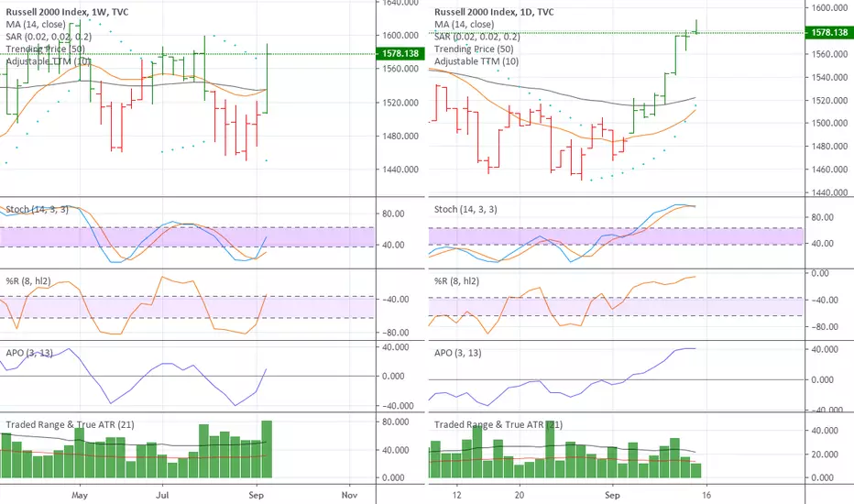Click 1440.000 on weekly price scale

tap(400, 170)
